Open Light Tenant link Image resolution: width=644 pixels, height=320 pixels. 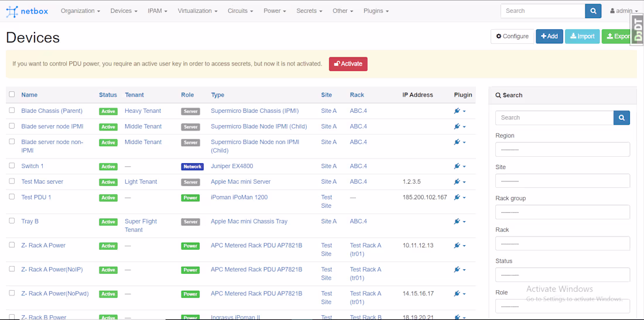pos(141,182)
